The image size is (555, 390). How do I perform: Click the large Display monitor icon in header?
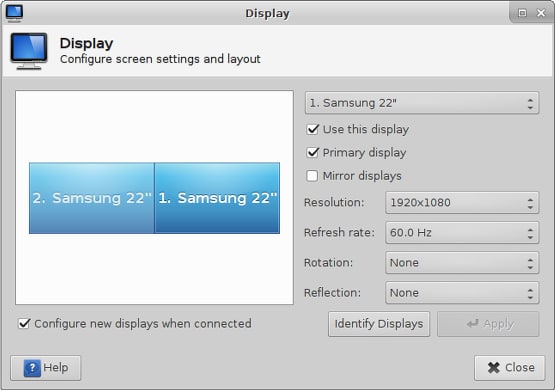pos(29,51)
